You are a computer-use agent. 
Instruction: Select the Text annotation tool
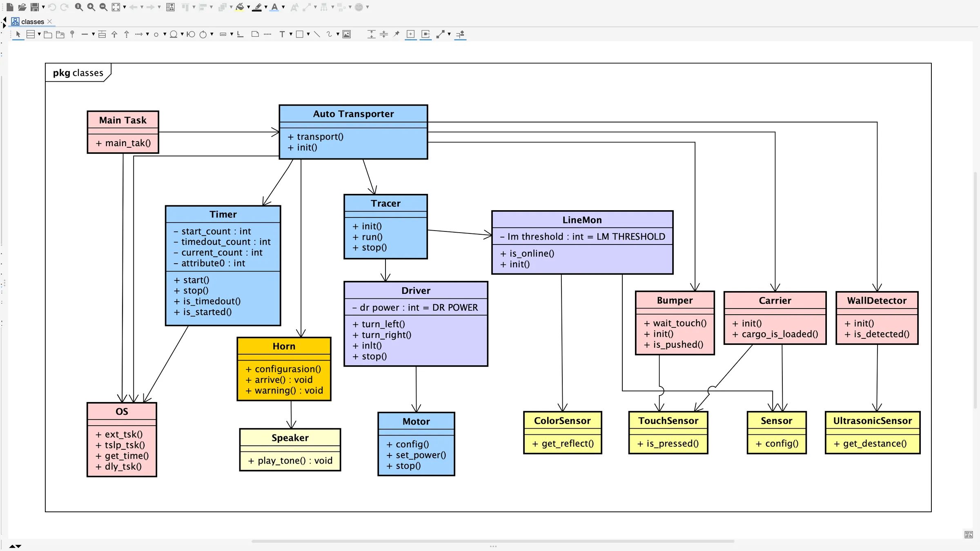tap(283, 35)
